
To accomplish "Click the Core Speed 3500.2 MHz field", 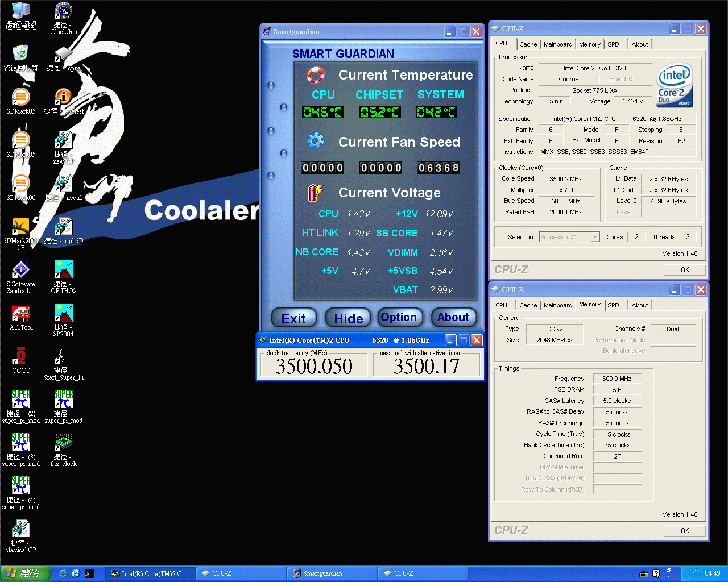I will pos(566,179).
